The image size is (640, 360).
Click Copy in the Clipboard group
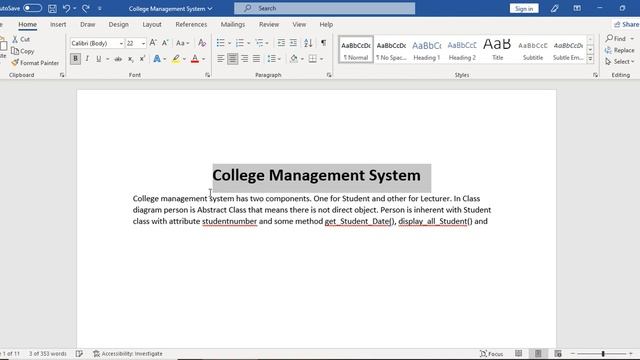coord(23,51)
